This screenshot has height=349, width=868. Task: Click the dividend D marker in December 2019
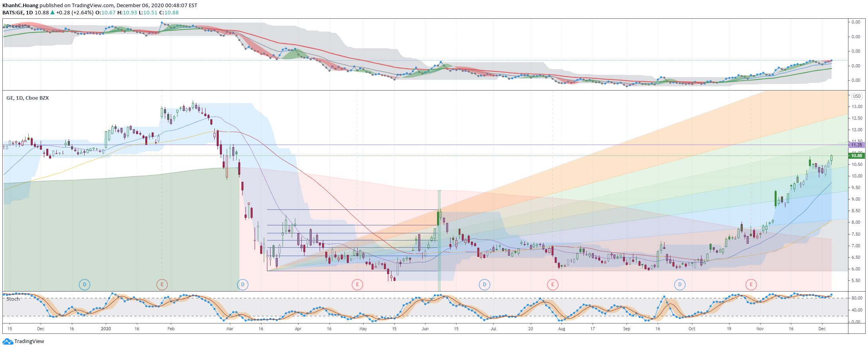coord(84,285)
